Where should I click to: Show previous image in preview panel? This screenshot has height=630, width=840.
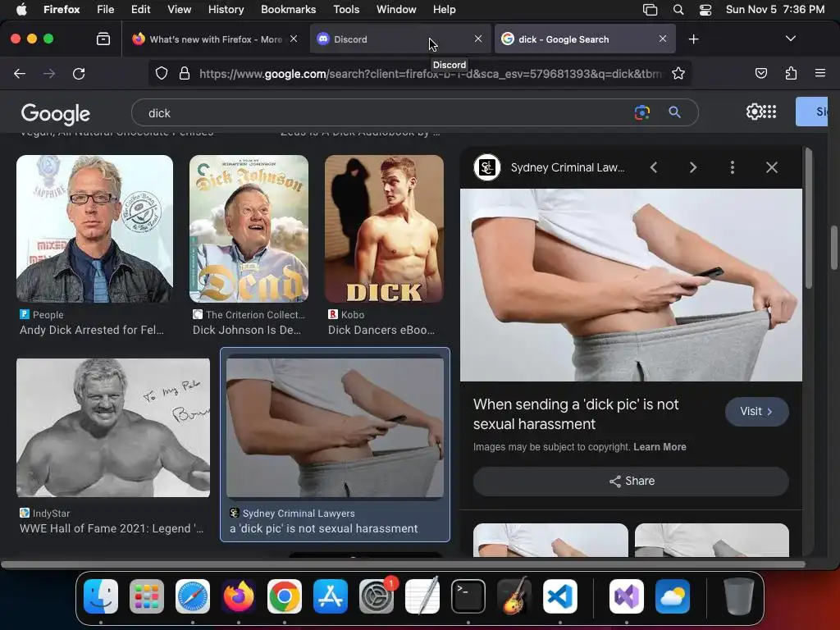pos(654,167)
